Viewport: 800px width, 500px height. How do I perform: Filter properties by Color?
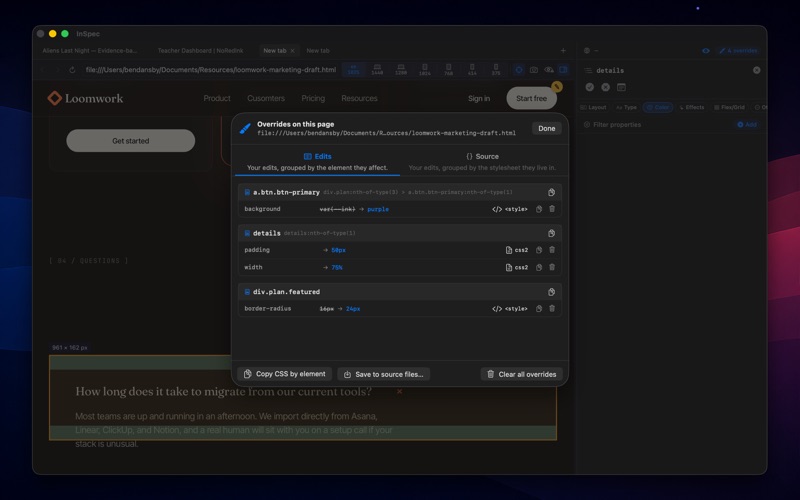coord(658,107)
